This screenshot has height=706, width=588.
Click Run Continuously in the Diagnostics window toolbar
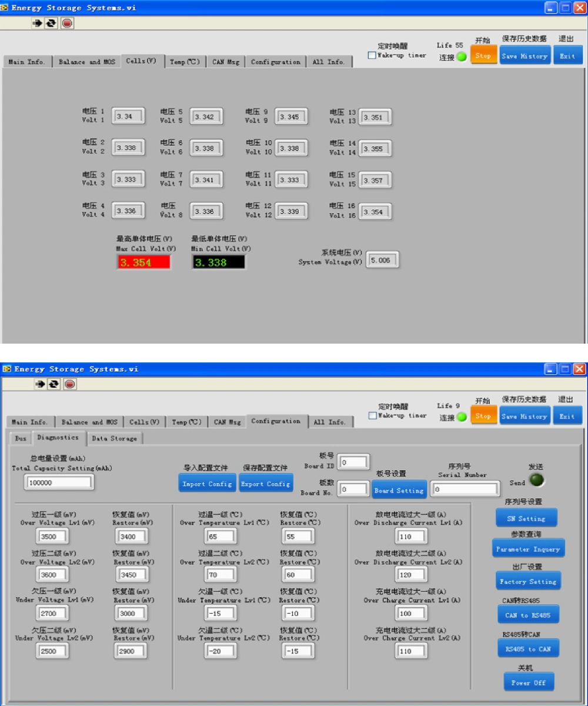[x=54, y=384]
